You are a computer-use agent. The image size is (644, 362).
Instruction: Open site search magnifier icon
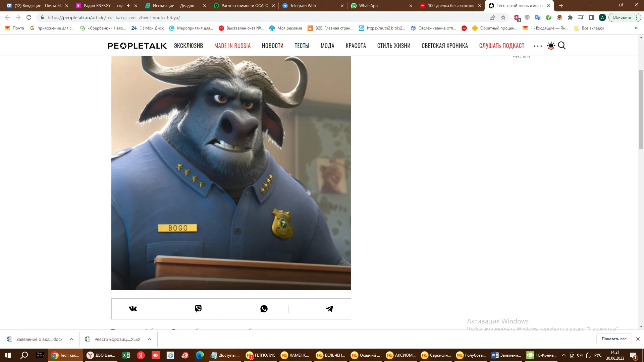click(562, 46)
